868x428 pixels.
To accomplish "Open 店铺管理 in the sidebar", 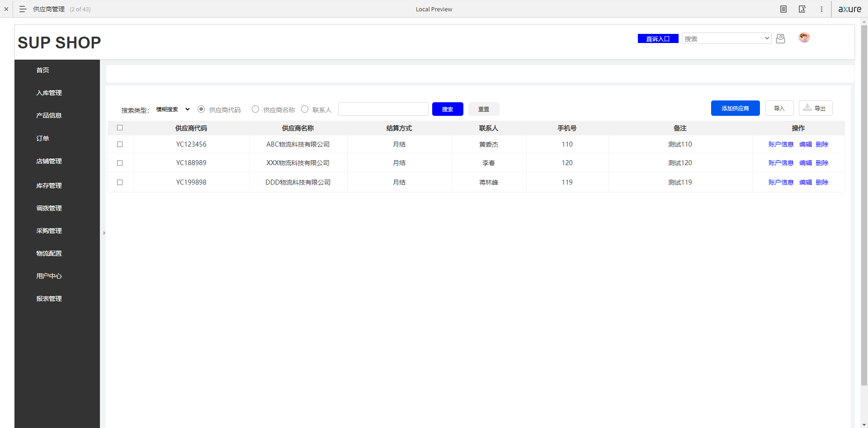I will click(49, 161).
